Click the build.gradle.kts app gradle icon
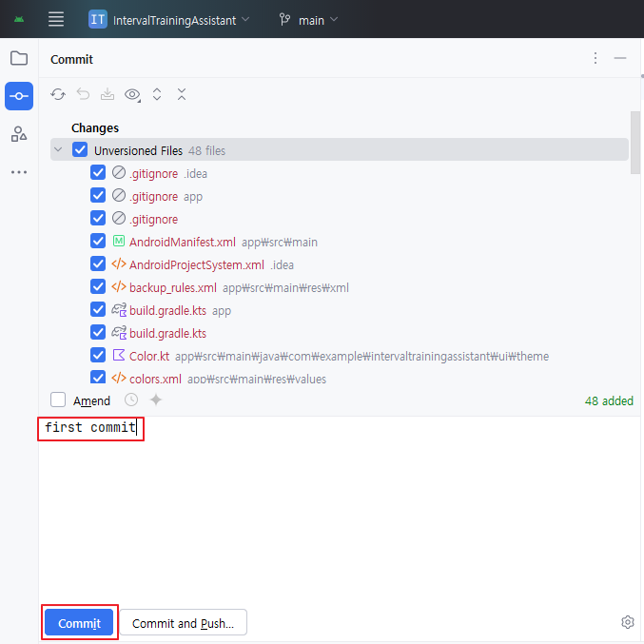644x644 pixels. point(119,310)
